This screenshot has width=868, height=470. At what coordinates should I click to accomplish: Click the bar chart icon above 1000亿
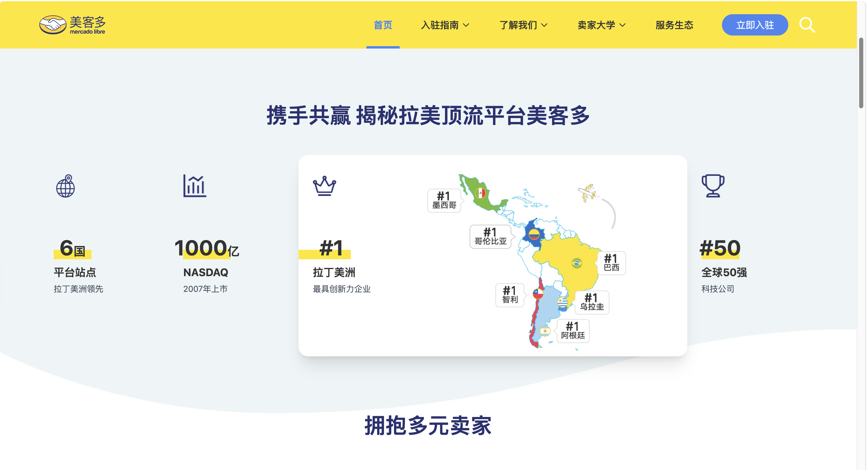tap(195, 186)
